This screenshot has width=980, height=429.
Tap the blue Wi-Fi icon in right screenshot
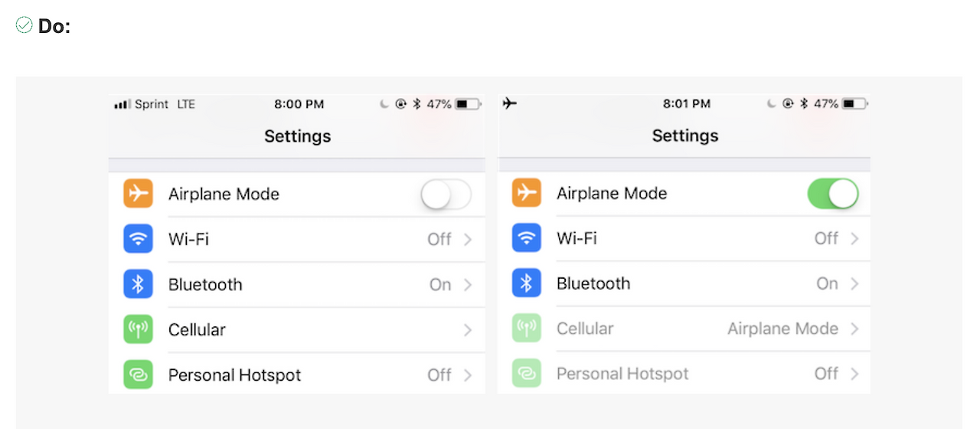[x=526, y=238]
